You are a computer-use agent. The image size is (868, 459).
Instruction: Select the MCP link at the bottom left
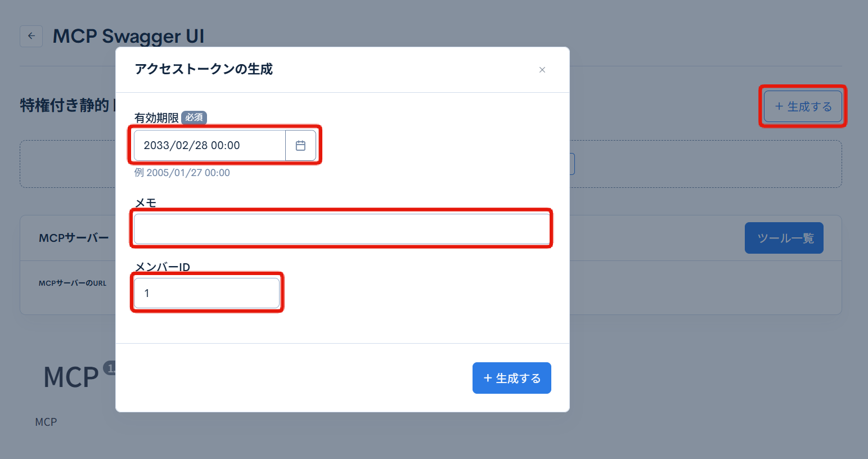[47, 422]
